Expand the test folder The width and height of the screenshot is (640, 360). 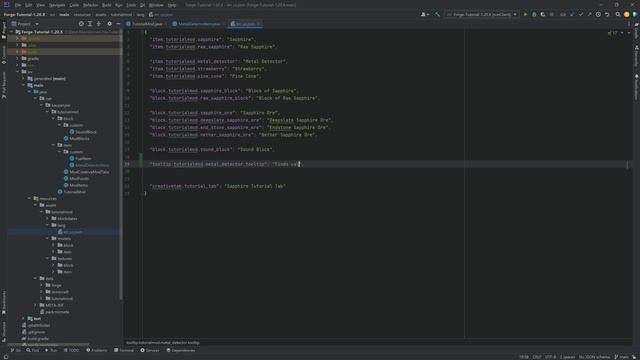point(23,318)
